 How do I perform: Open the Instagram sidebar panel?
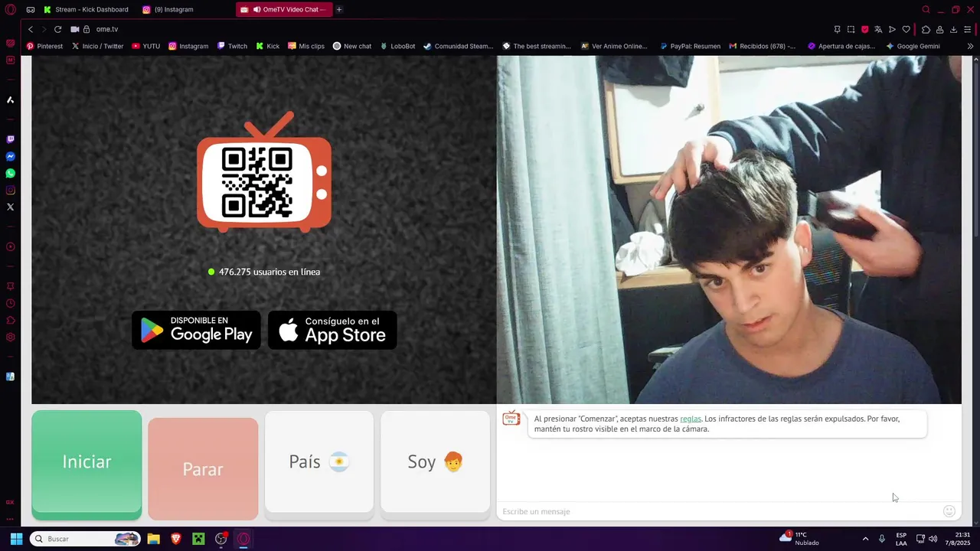coord(11,190)
